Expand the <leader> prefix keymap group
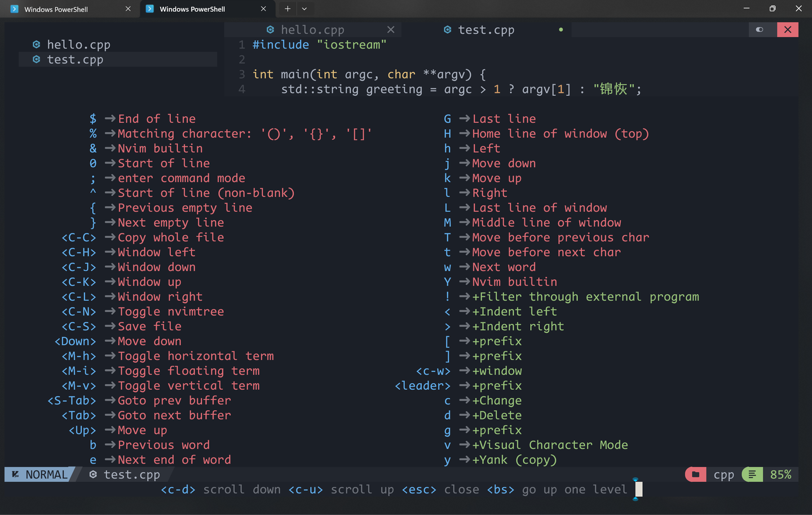This screenshot has height=515, width=812. [x=423, y=385]
